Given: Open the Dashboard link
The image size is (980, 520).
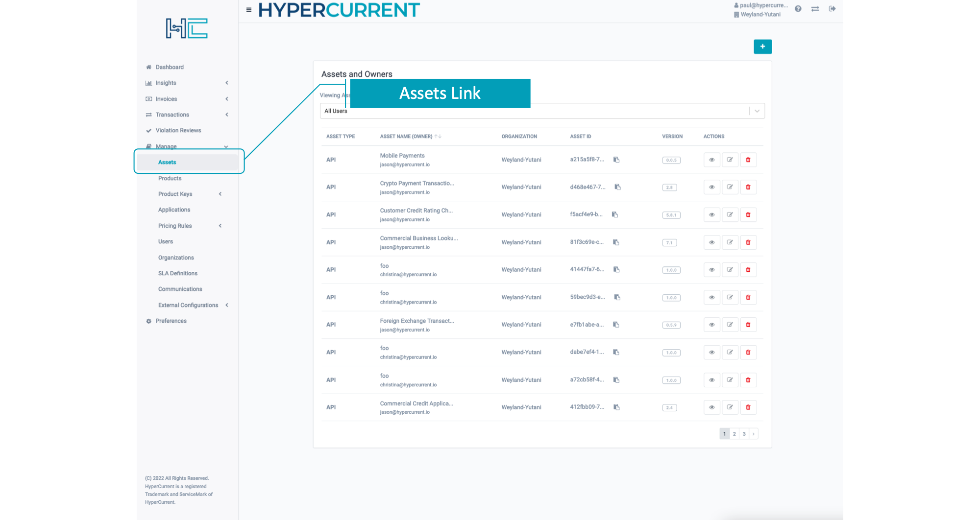Looking at the screenshot, I should pyautogui.click(x=170, y=67).
